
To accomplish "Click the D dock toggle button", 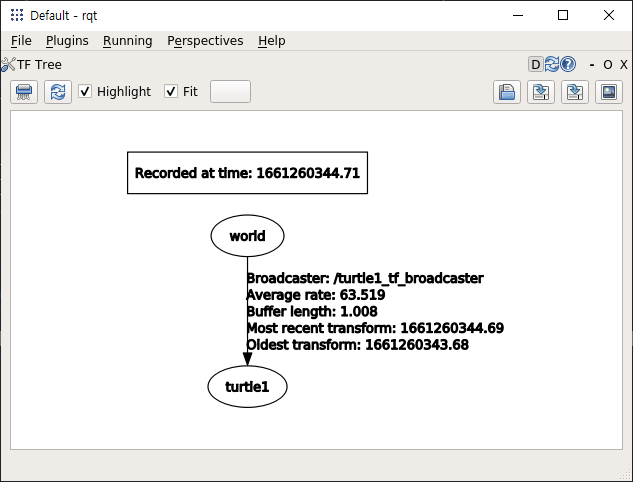I will coord(535,65).
